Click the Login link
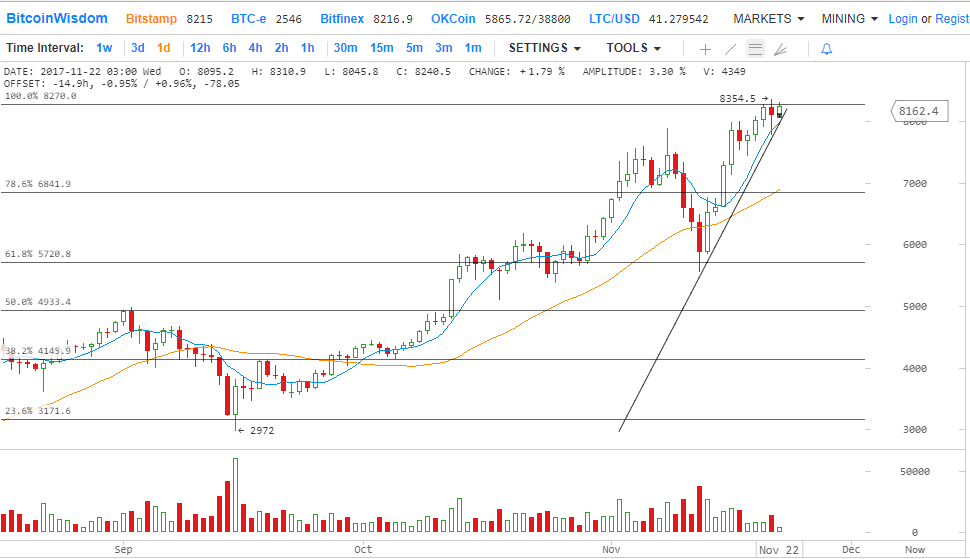The image size is (970, 559). tap(902, 19)
